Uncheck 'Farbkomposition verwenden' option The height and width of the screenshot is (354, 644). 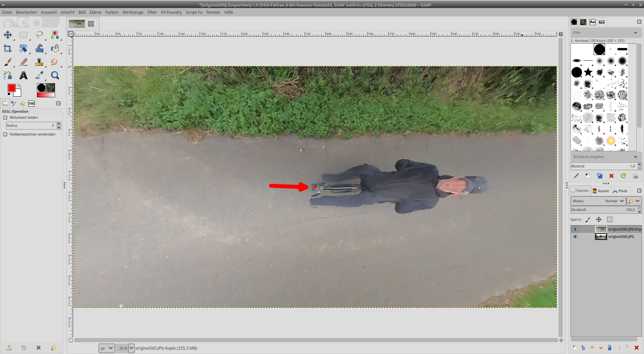pos(5,135)
